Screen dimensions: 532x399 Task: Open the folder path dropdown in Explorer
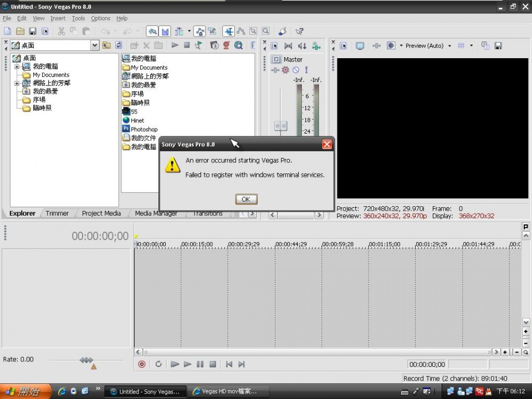(x=94, y=45)
